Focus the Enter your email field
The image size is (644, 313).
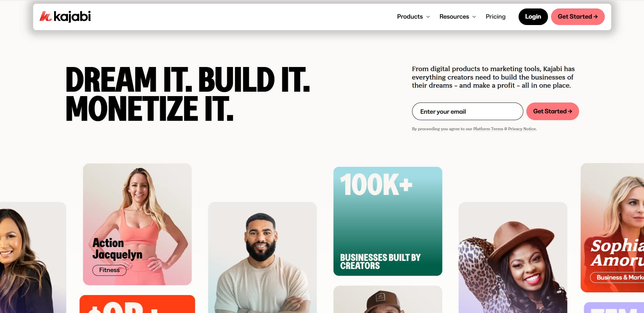click(467, 111)
